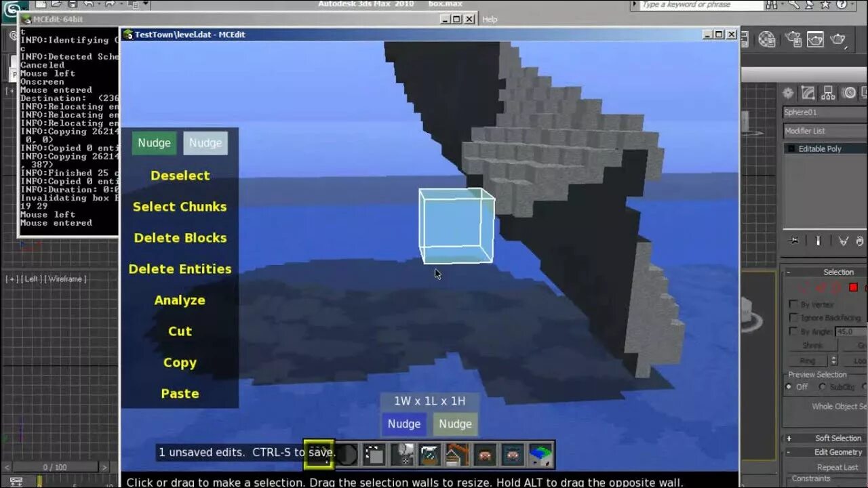Screen dimensions: 868x488
Task: Select the SubObj preview selection radio button
Action: pyautogui.click(x=822, y=387)
